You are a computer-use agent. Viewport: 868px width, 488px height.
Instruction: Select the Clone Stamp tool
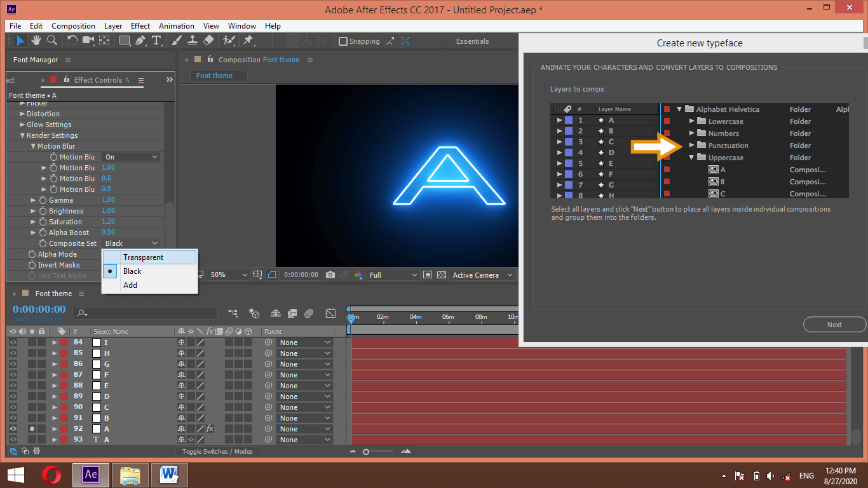(x=193, y=41)
